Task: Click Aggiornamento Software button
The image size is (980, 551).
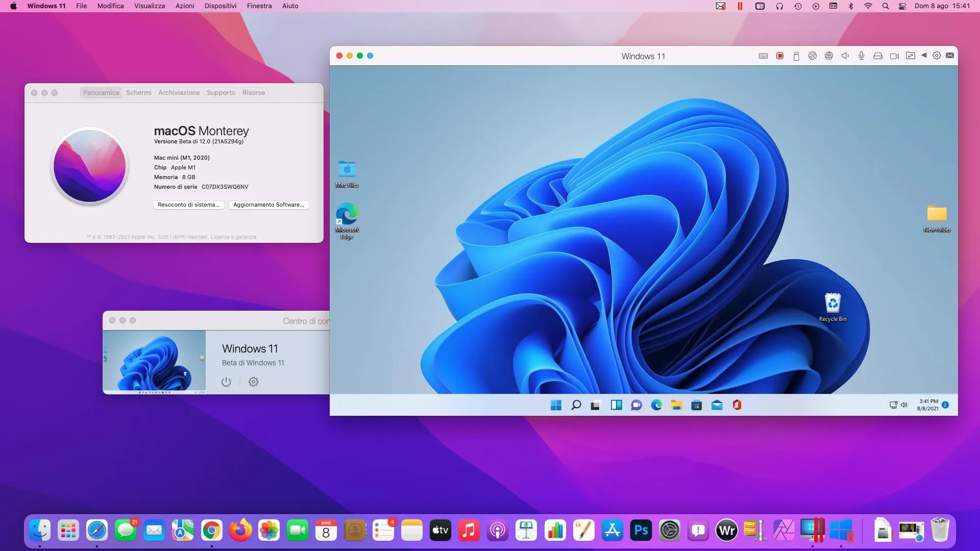Action: tap(268, 205)
